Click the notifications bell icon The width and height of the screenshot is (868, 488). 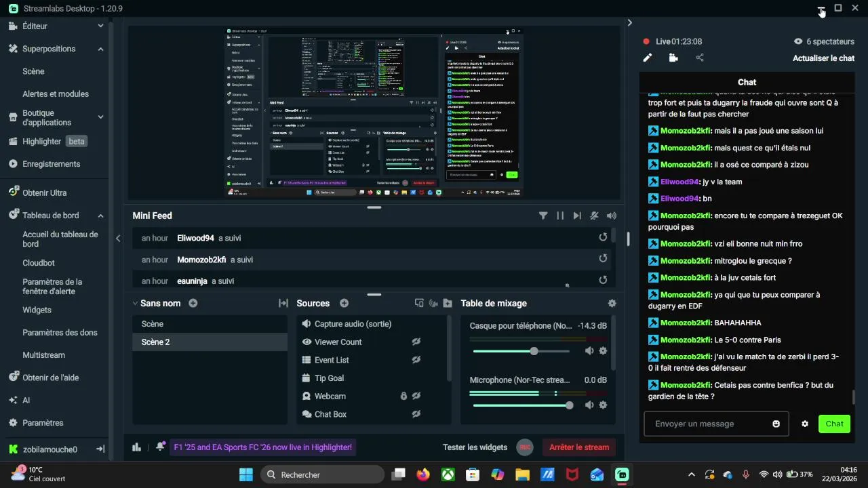160,447
